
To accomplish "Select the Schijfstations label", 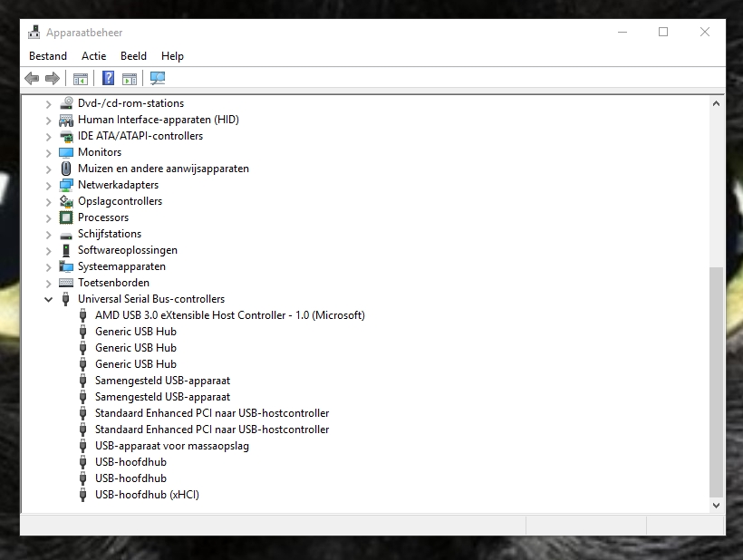I will tap(110, 234).
